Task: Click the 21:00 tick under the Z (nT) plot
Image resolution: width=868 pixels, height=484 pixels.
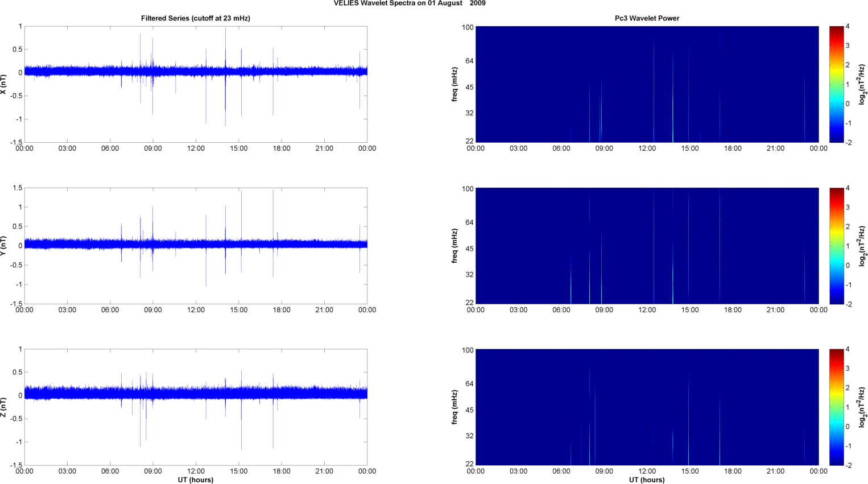Action: (x=324, y=471)
